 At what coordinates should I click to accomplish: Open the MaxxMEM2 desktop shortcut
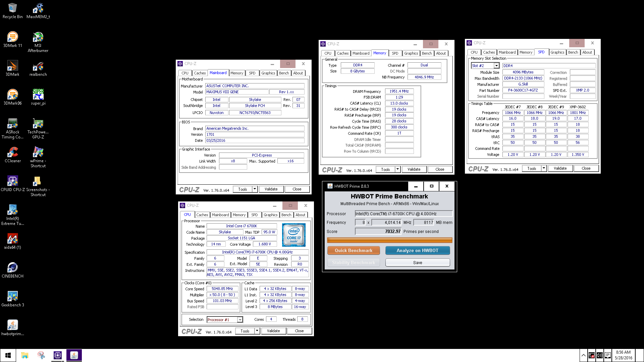pyautogui.click(x=38, y=11)
